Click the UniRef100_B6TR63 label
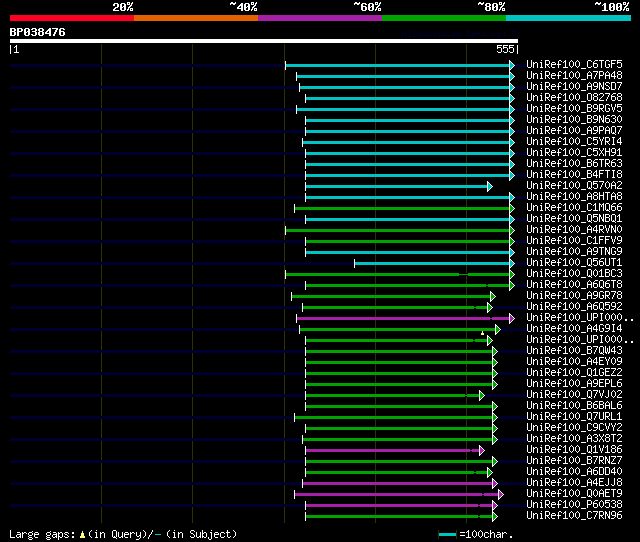The height and width of the screenshot is (542, 640). point(574,164)
